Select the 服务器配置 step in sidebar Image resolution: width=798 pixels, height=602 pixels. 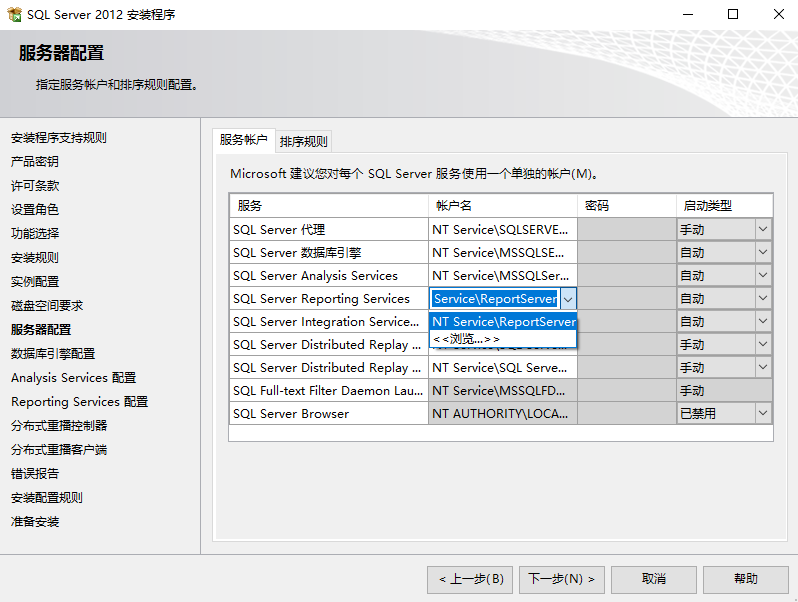[x=41, y=330]
